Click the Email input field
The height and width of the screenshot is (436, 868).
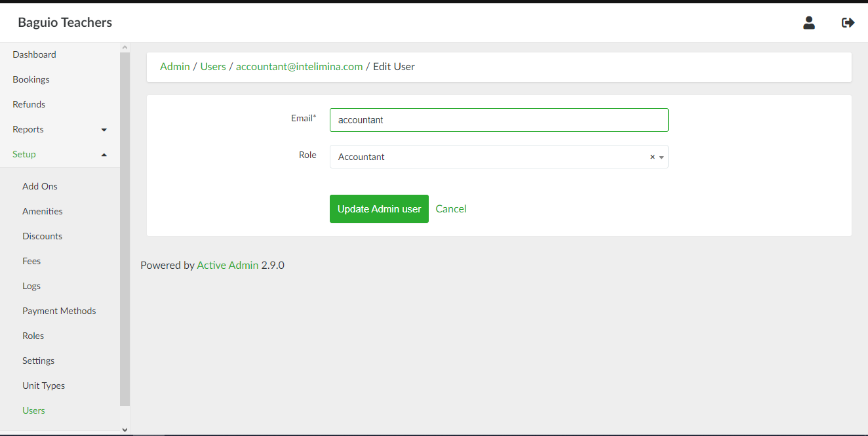(x=498, y=120)
